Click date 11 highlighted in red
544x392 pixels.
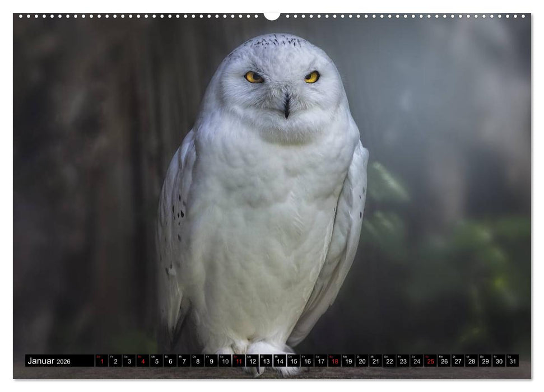[239, 361]
